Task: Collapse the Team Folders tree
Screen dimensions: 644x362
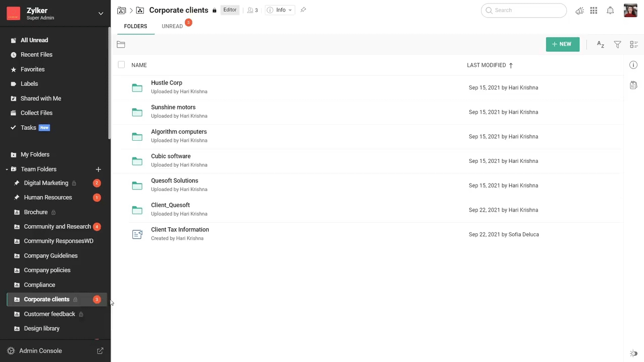Action: point(7,169)
